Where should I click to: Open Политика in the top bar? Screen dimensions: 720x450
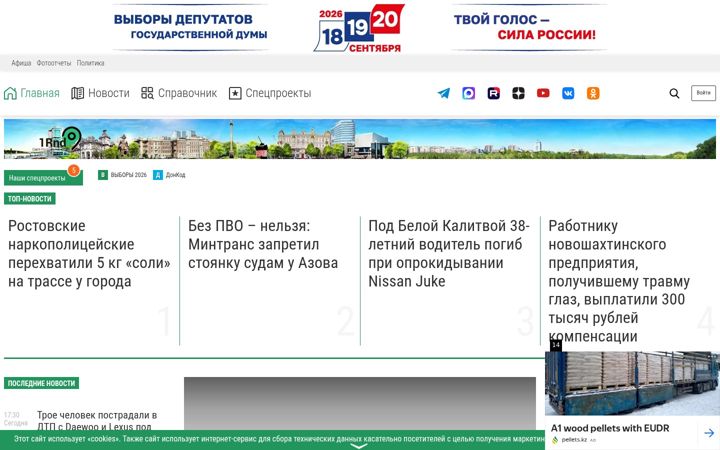pyautogui.click(x=90, y=63)
